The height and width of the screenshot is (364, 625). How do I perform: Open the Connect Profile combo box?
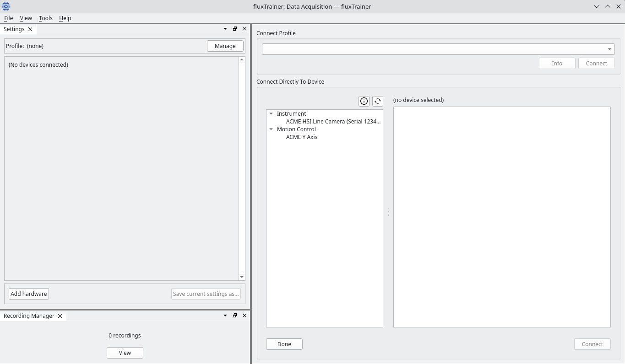(x=438, y=49)
